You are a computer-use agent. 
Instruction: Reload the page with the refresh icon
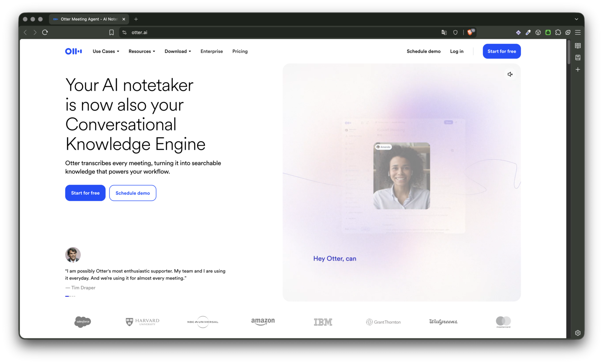[45, 32]
